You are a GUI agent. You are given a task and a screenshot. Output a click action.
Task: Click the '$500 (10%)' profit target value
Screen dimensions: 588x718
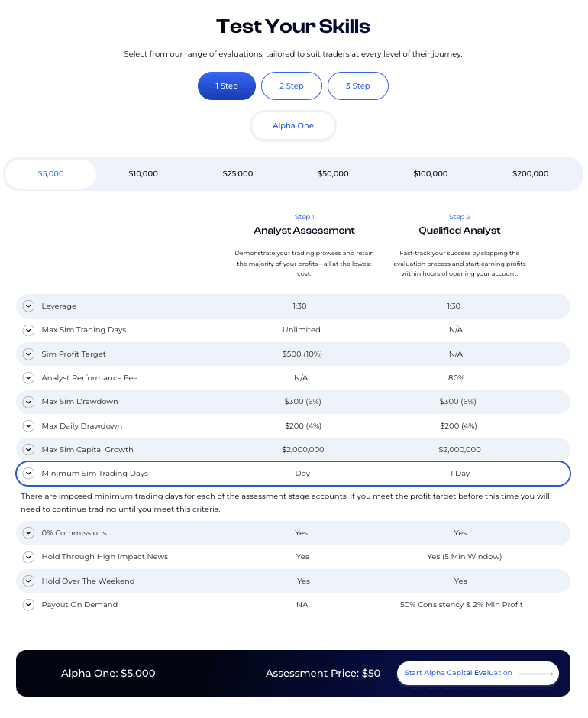pos(302,354)
